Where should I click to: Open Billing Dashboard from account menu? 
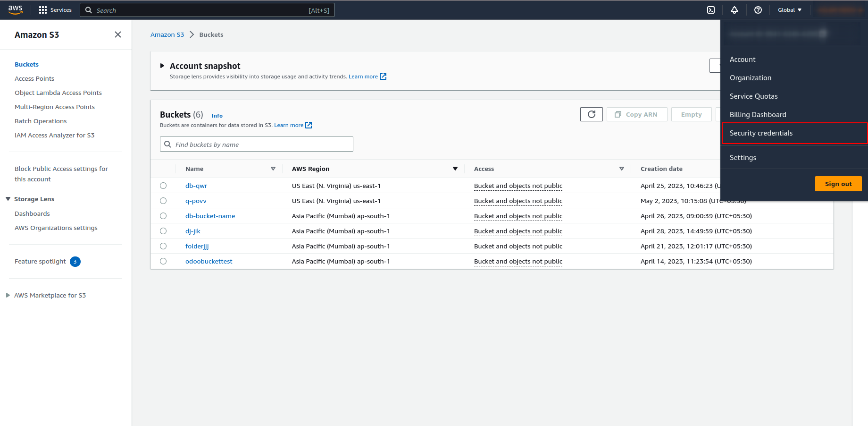point(758,115)
